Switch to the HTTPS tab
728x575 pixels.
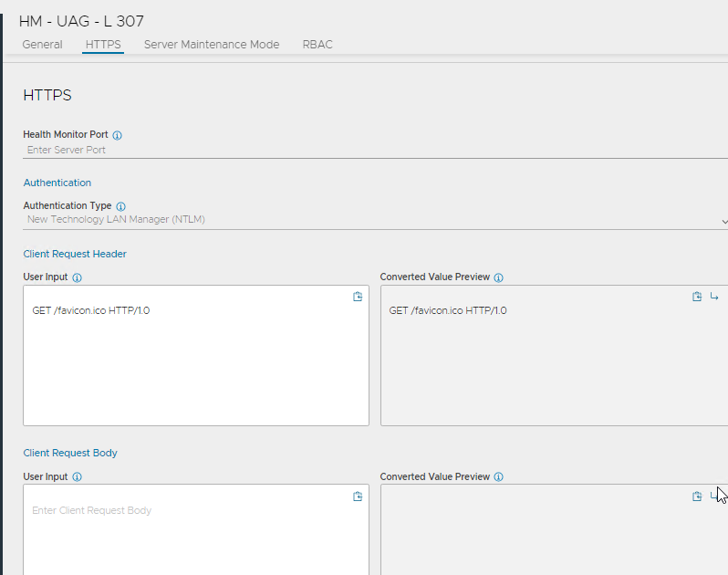[x=103, y=45]
